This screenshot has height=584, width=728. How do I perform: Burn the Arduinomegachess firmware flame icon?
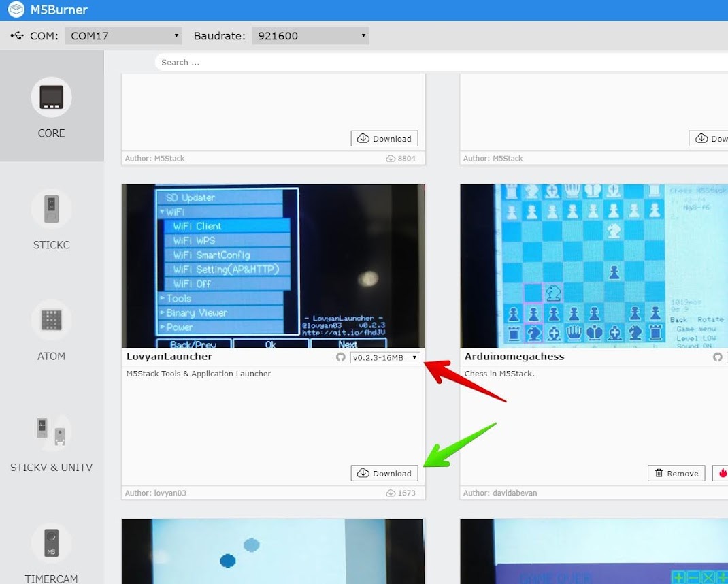(723, 473)
